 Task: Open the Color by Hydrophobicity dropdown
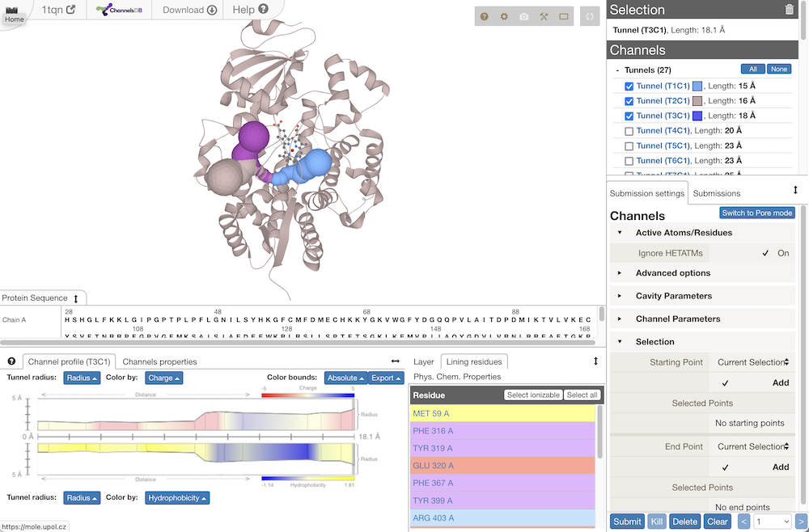click(177, 498)
